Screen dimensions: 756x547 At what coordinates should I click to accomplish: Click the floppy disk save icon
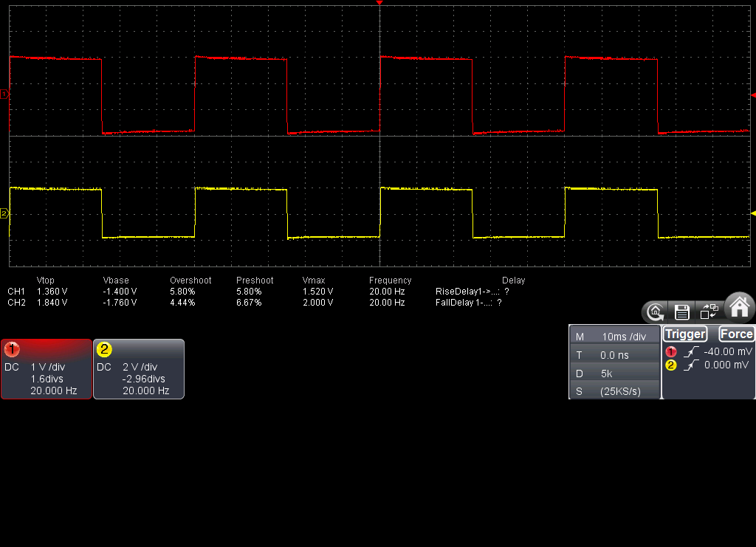(682, 312)
